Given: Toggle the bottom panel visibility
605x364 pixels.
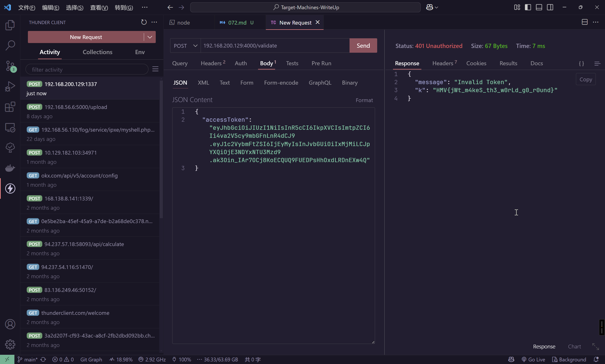Looking at the screenshot, I should [539, 7].
